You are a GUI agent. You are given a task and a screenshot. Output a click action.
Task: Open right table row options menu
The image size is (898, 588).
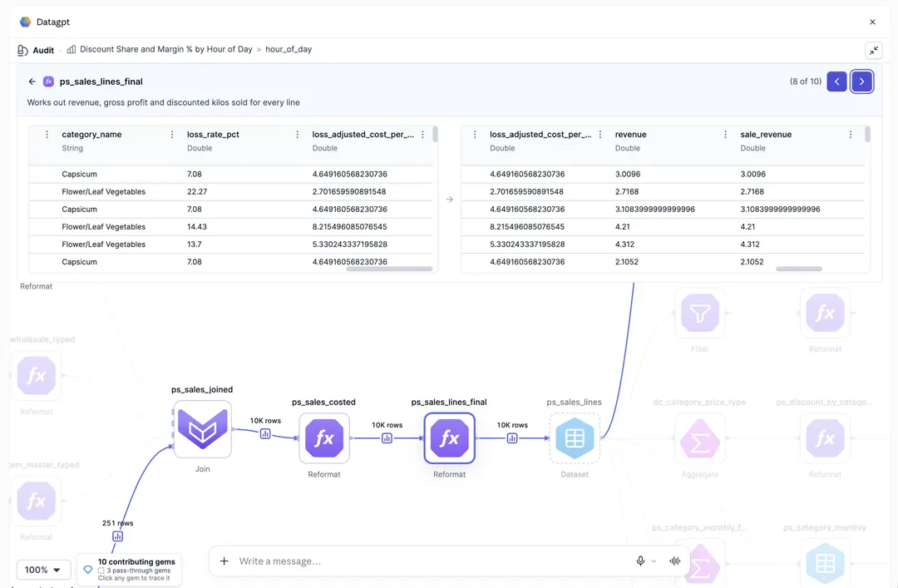point(475,134)
